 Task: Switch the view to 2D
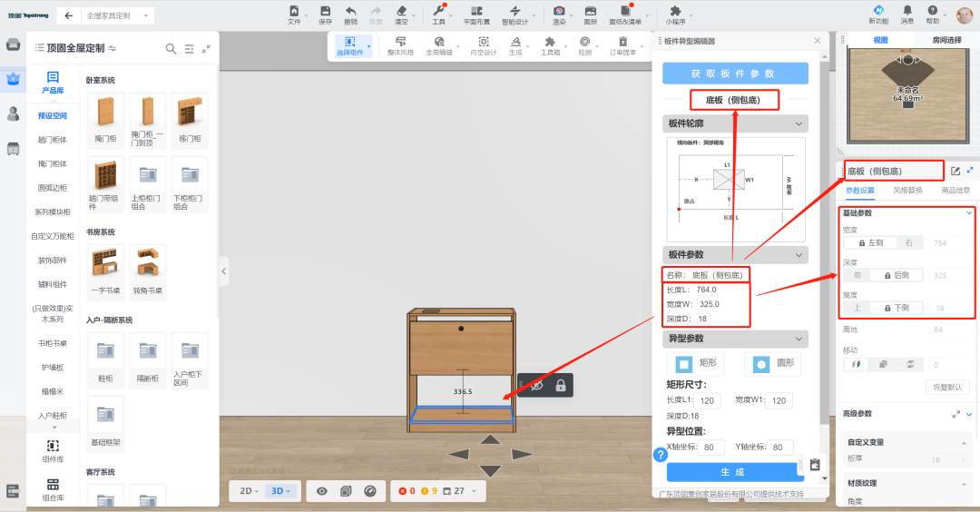249,491
